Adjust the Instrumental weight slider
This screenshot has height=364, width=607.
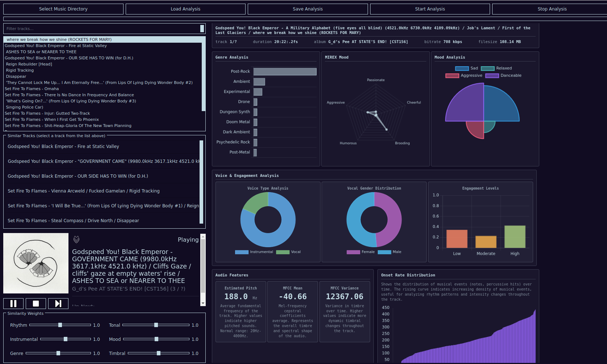point(66,339)
